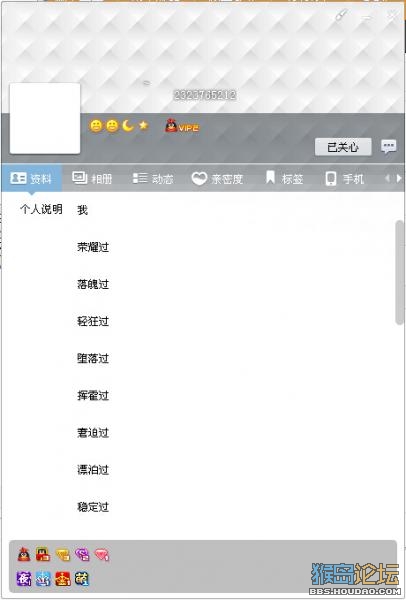Screen dimensions: 406x600
Task: Click the blue game badge icon
Action: [43, 579]
